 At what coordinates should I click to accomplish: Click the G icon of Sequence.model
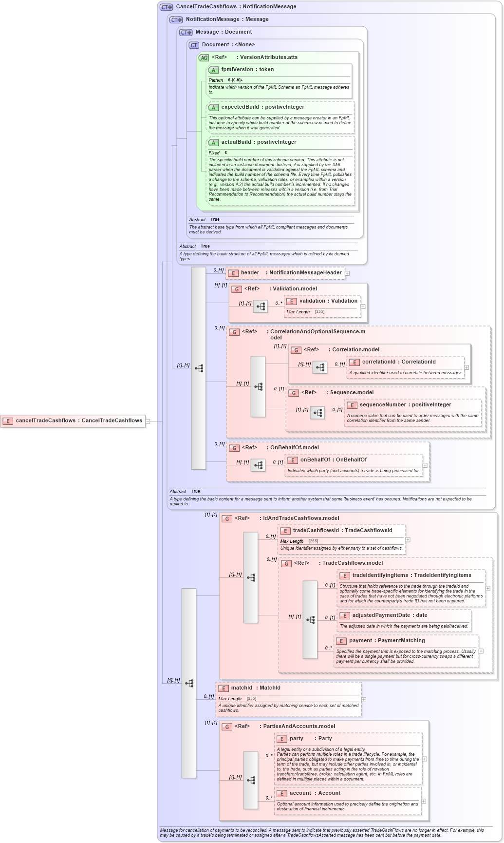coord(293,393)
